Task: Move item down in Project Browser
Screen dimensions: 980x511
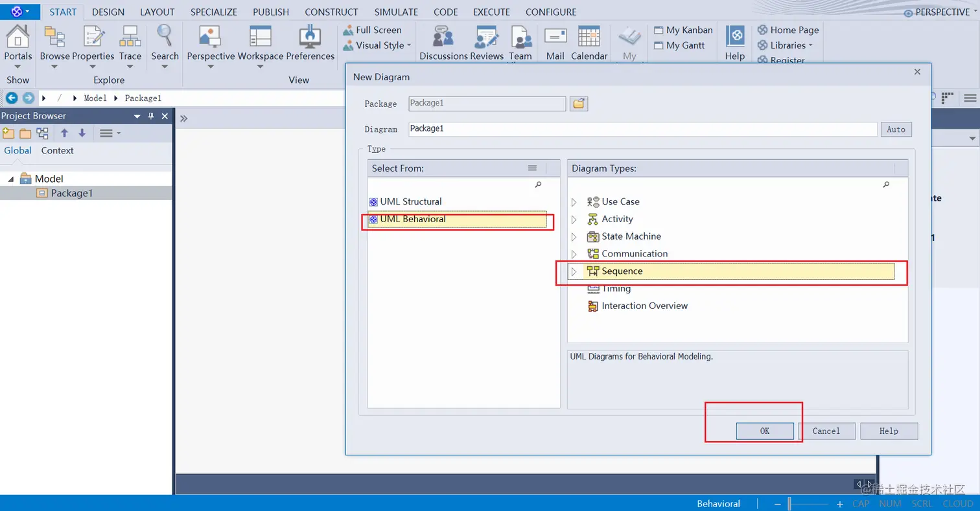Action: tap(82, 133)
